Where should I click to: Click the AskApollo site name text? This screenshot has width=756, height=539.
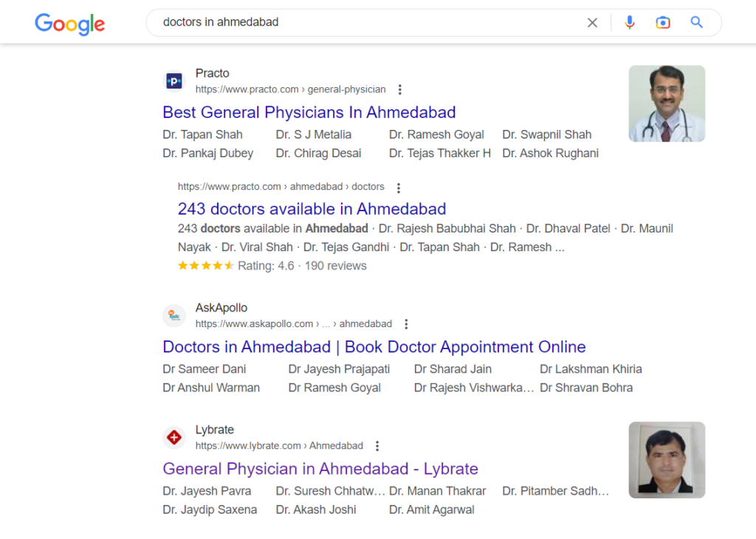coord(221,308)
